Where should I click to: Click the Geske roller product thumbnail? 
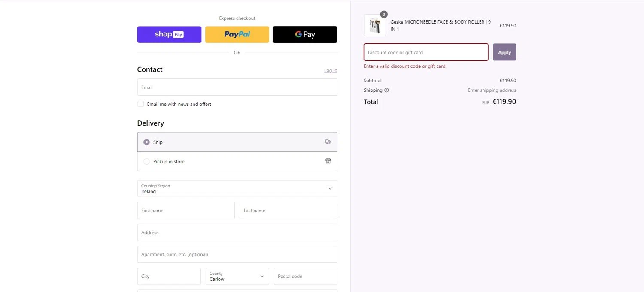point(374,26)
